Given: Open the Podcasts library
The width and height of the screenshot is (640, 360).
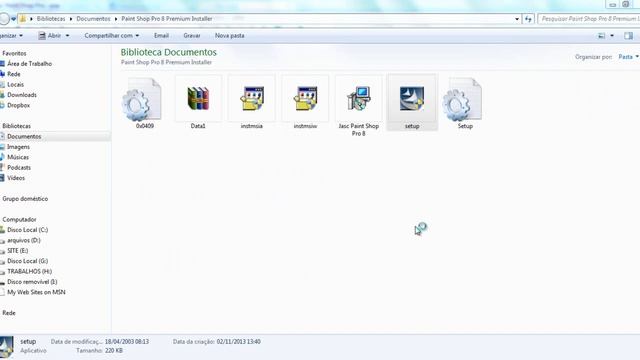Looking at the screenshot, I should 19,168.
